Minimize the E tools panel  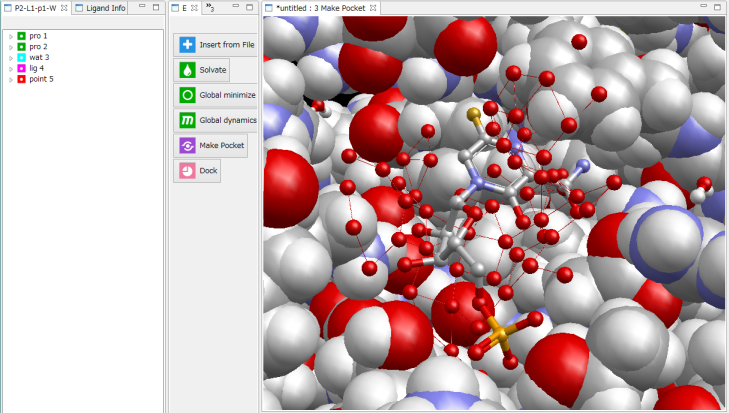236,7
